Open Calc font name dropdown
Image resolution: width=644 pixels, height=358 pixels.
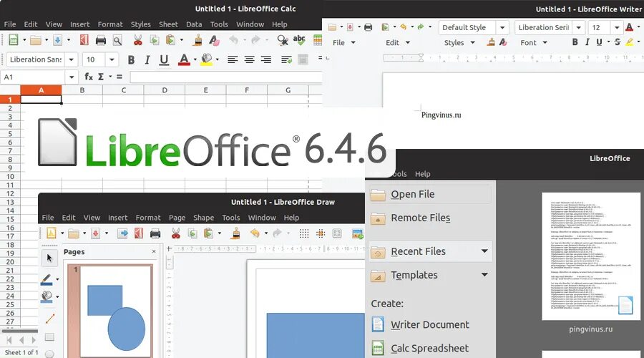(x=72, y=59)
